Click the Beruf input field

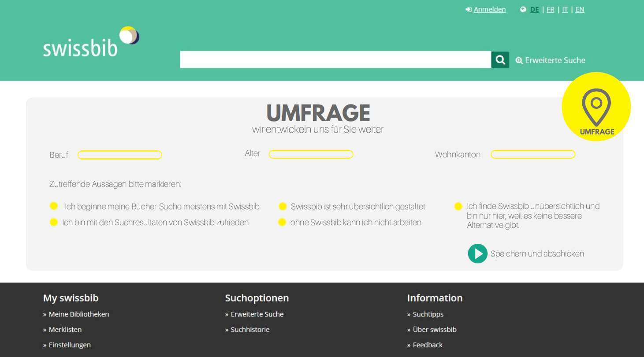(120, 155)
